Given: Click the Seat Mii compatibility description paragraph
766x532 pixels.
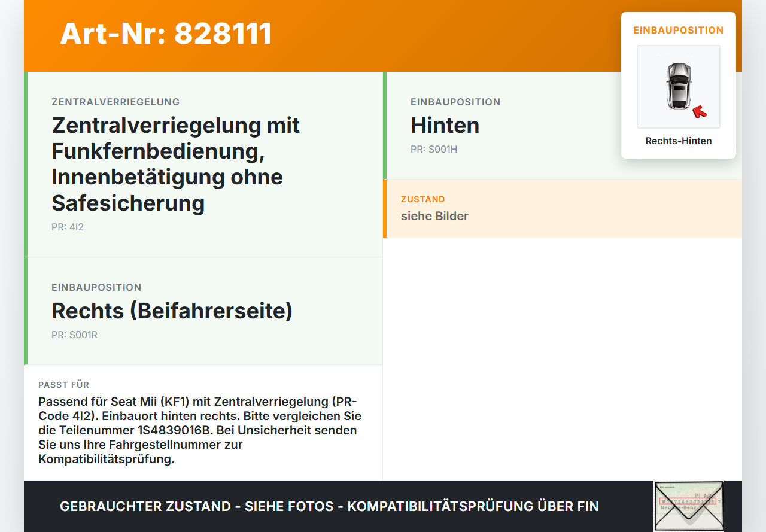Looking at the screenshot, I should [x=200, y=430].
